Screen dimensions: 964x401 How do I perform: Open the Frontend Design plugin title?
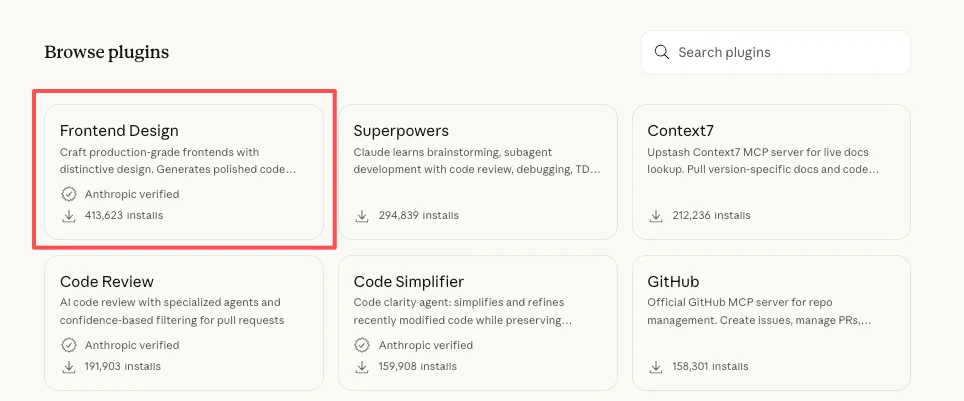click(x=119, y=131)
